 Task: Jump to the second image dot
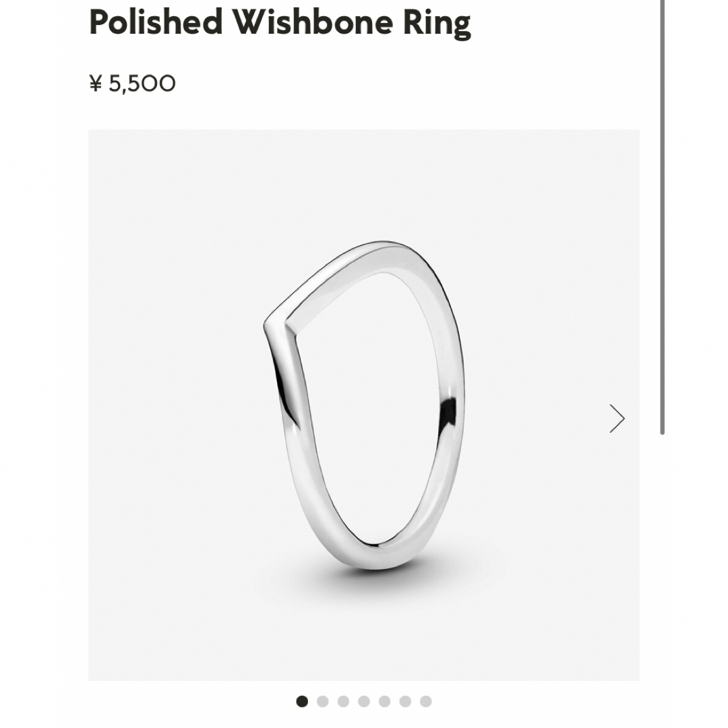coord(323,701)
